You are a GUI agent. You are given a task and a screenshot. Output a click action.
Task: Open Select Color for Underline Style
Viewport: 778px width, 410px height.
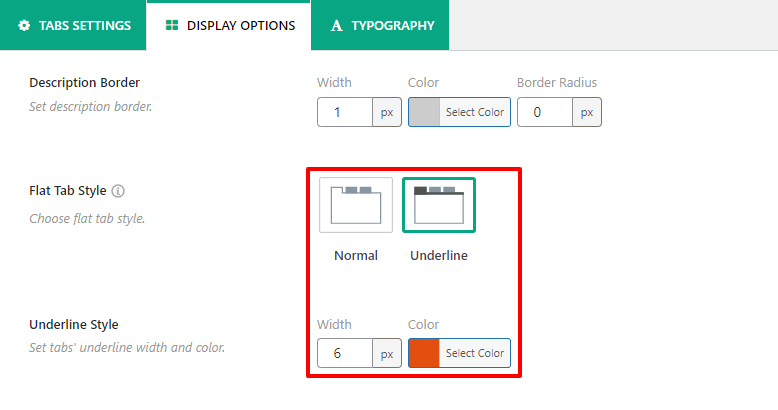click(x=474, y=353)
